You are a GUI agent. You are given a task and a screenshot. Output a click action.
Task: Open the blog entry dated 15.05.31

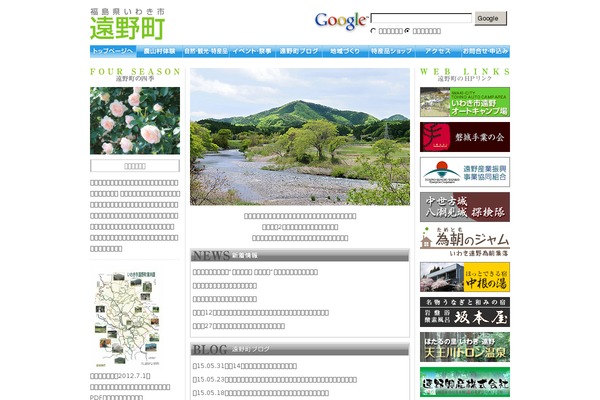click(x=245, y=366)
